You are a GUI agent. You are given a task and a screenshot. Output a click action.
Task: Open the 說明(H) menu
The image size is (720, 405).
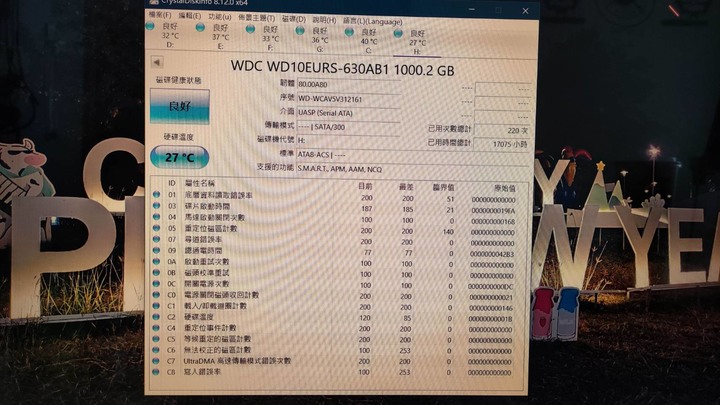coord(325,20)
